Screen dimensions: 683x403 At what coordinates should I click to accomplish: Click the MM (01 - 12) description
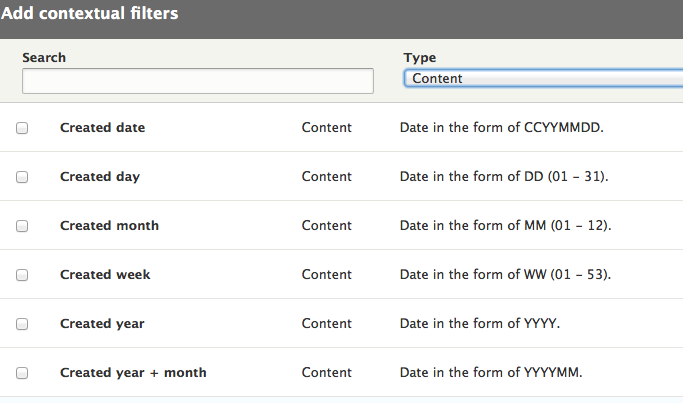pos(506,226)
